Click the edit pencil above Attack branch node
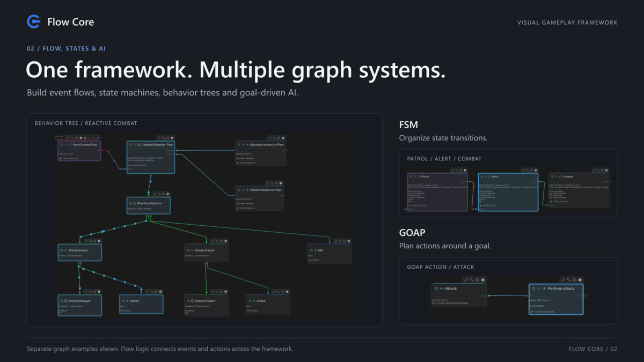The height and width of the screenshot is (362, 644). pyautogui.click(x=86, y=241)
